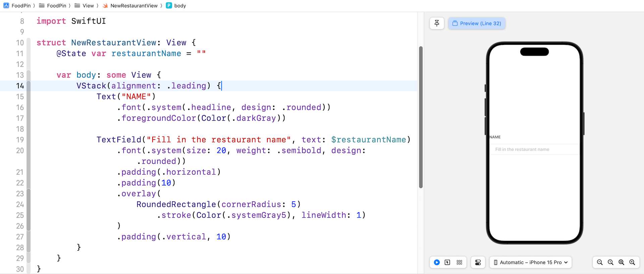Open canvas device settings toggles
This screenshot has height=274, width=644.
tap(478, 262)
